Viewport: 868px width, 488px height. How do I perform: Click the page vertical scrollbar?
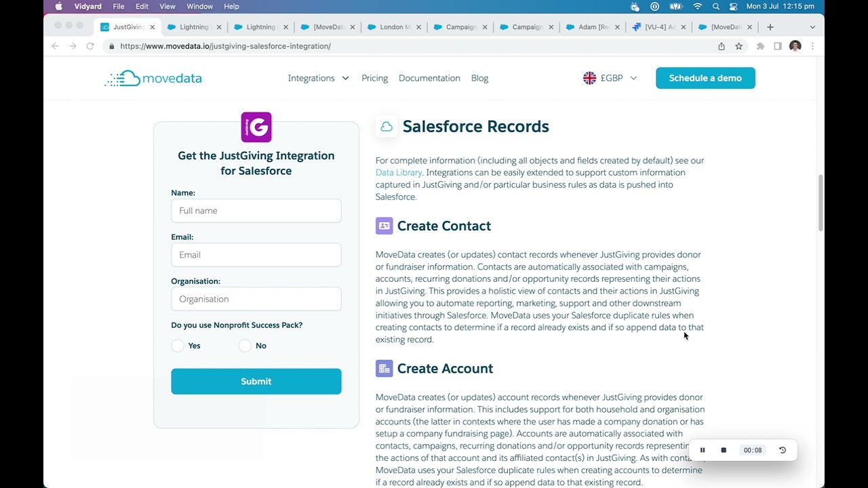click(821, 203)
